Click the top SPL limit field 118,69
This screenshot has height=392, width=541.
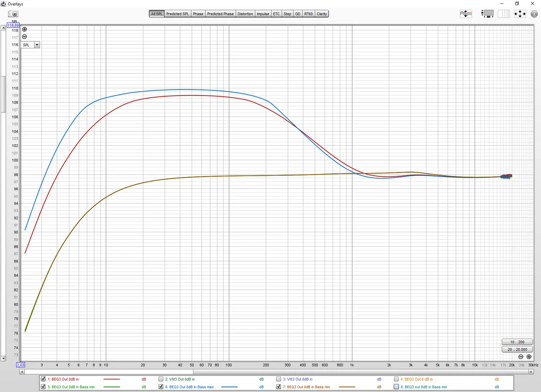click(x=13, y=25)
